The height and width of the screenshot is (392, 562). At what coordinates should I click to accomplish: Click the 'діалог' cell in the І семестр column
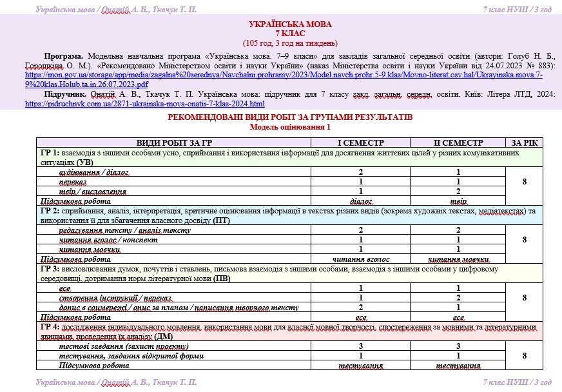tap(360, 201)
